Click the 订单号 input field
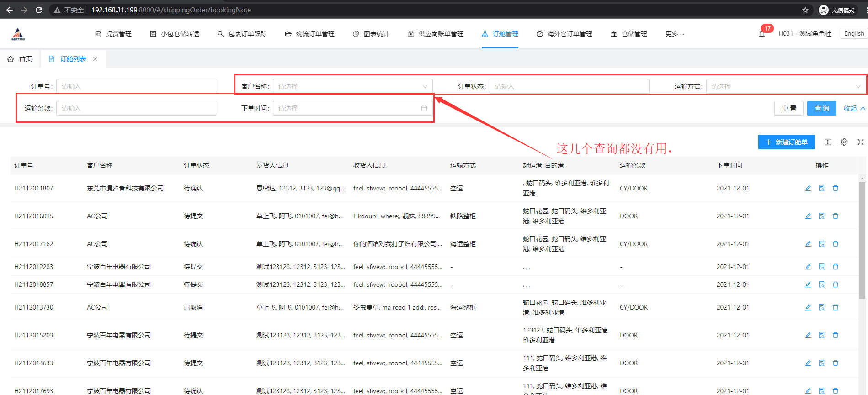Image resolution: width=868 pixels, height=395 pixels. tap(136, 86)
